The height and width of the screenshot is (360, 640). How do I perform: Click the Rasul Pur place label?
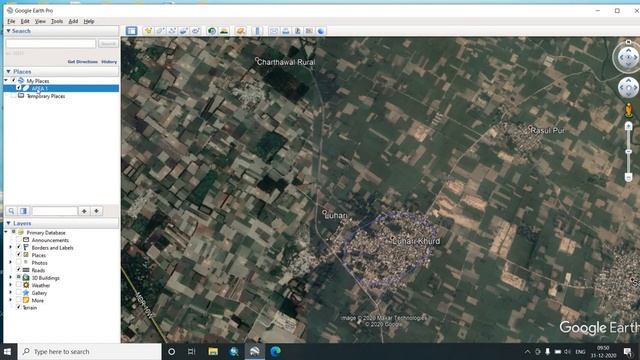548,131
